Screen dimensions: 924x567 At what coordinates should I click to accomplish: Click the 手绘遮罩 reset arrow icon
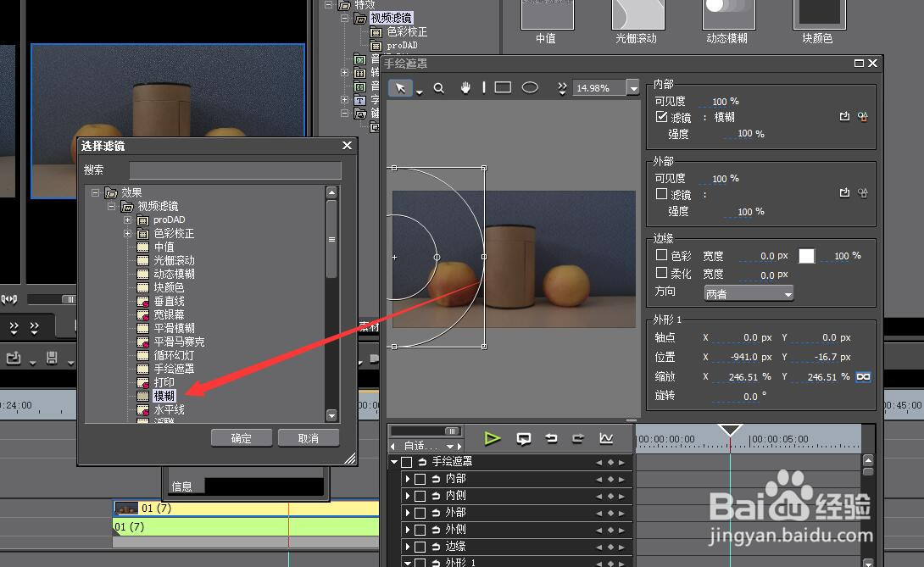tap(422, 462)
